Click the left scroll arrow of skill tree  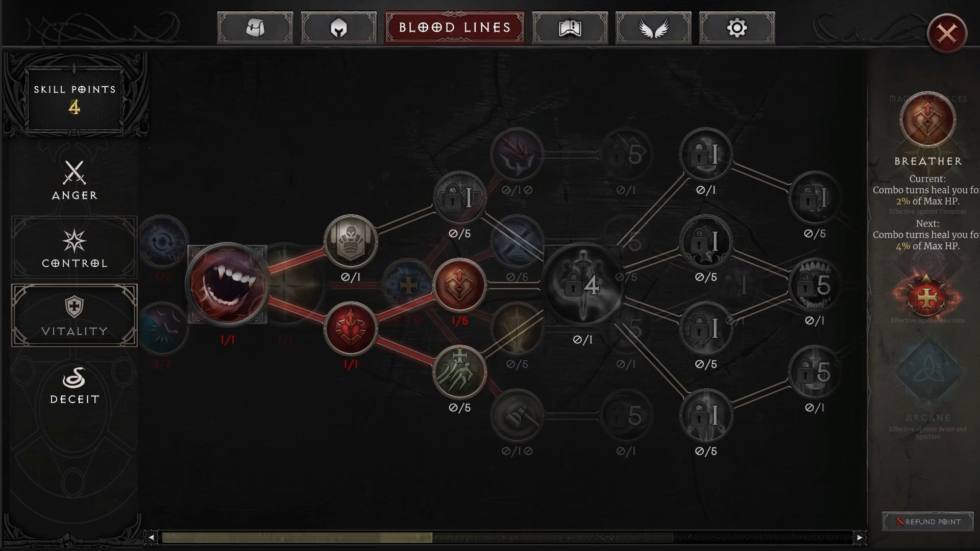click(x=151, y=537)
